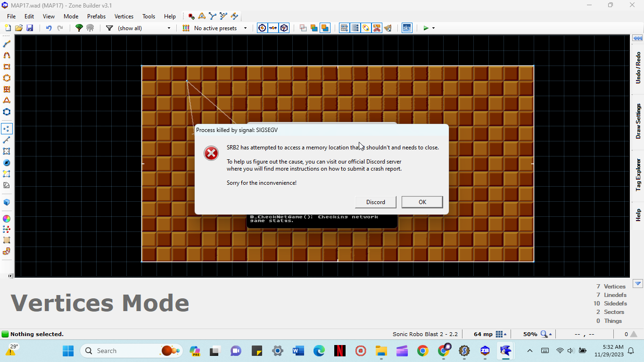This screenshot has height=362, width=644.
Task: Open the Help side panel tab
Action: click(638, 215)
